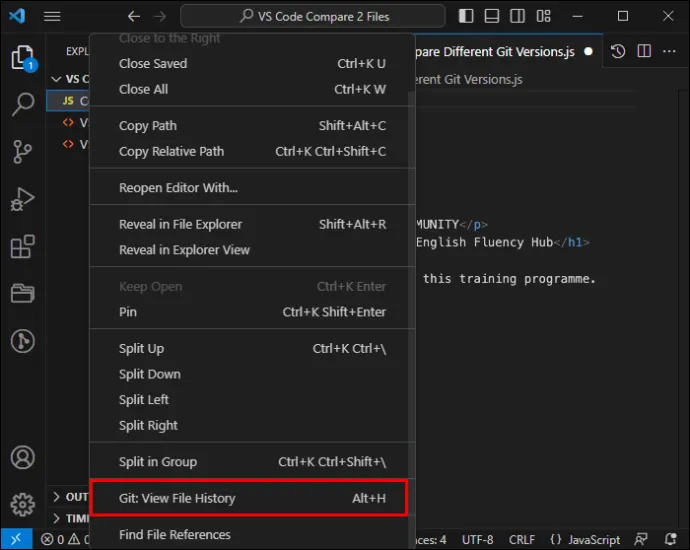Click the VS Code Compare 2 Files search box

click(x=313, y=17)
